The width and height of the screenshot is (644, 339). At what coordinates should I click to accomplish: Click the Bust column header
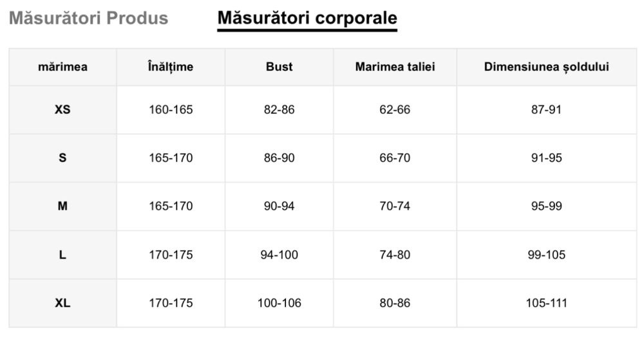(279, 66)
